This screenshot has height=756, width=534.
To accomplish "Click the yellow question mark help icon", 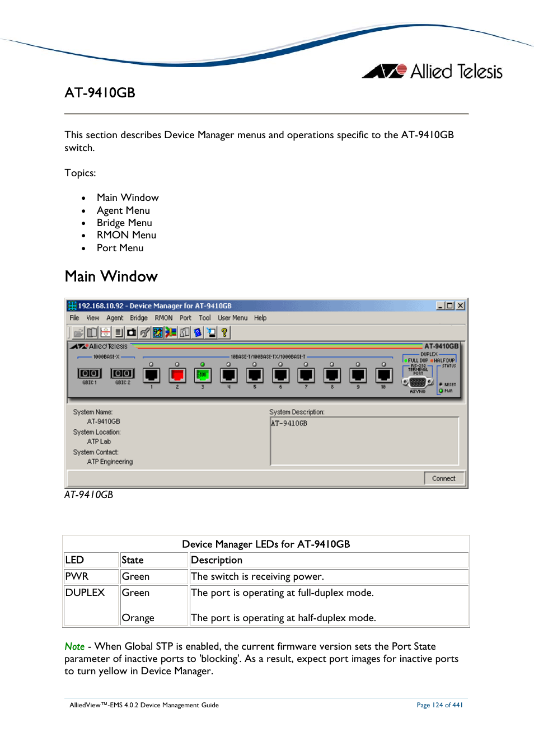I will point(224,332).
